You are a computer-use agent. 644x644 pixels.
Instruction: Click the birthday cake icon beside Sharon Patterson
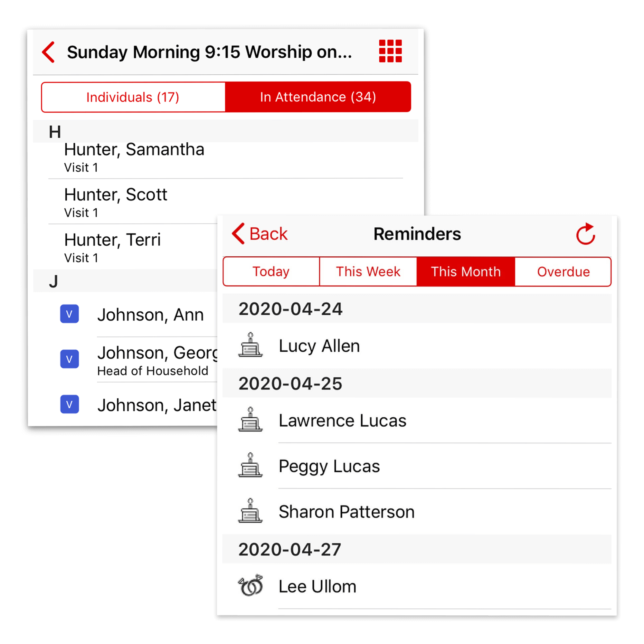(x=250, y=511)
